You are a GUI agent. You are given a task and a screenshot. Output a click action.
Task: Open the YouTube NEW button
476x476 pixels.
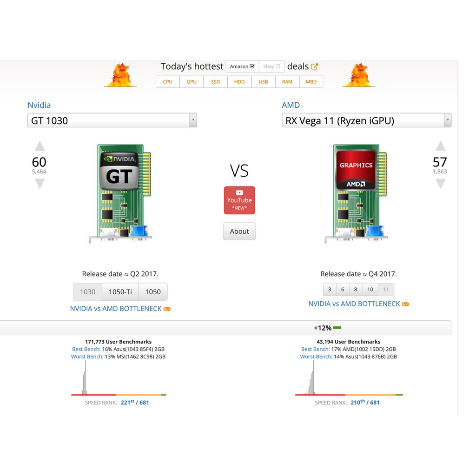[x=239, y=200]
